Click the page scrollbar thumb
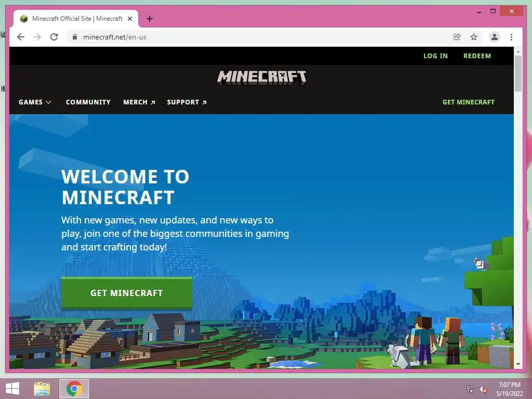Screen dimensions: 532x399 (x=518, y=73)
